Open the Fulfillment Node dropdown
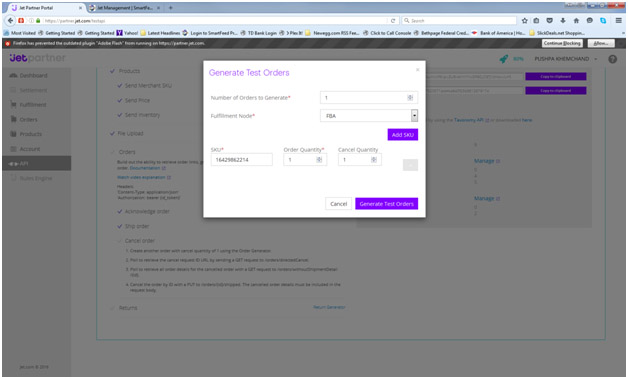628x379 pixels. pyautogui.click(x=369, y=116)
